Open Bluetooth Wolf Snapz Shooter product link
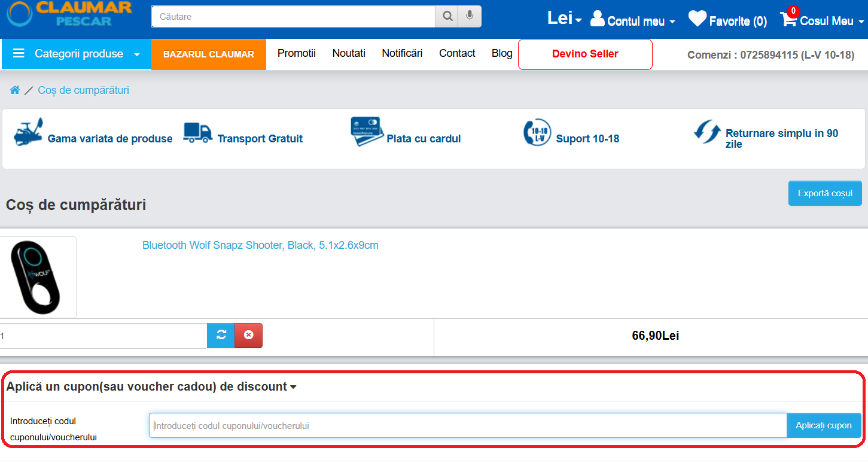Image resolution: width=868 pixels, height=463 pixels. (x=260, y=245)
